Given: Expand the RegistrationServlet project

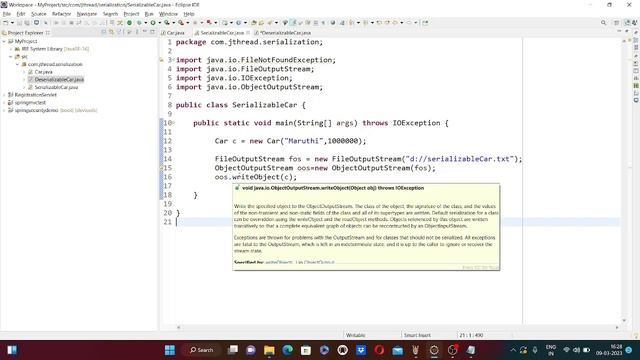Looking at the screenshot, I should [4, 95].
